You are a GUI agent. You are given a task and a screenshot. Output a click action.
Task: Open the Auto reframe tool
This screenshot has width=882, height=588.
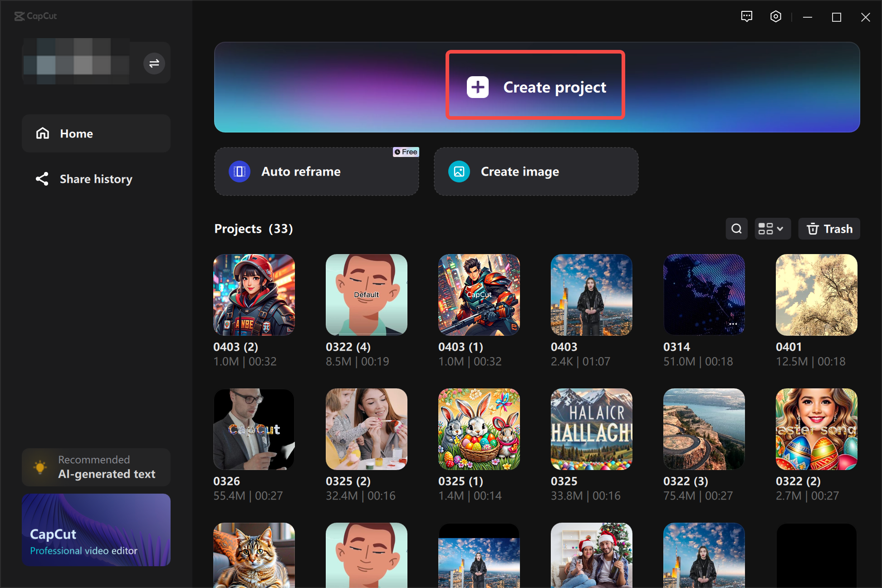coord(317,171)
